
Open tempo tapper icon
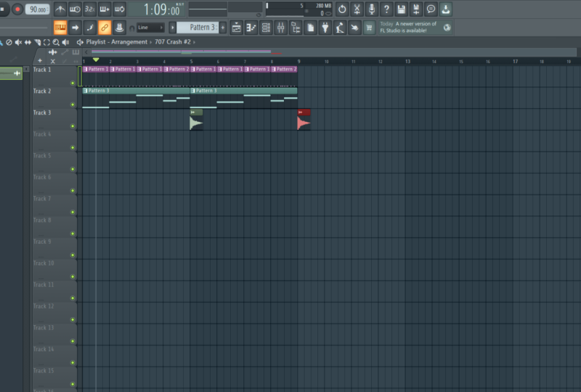(340, 28)
